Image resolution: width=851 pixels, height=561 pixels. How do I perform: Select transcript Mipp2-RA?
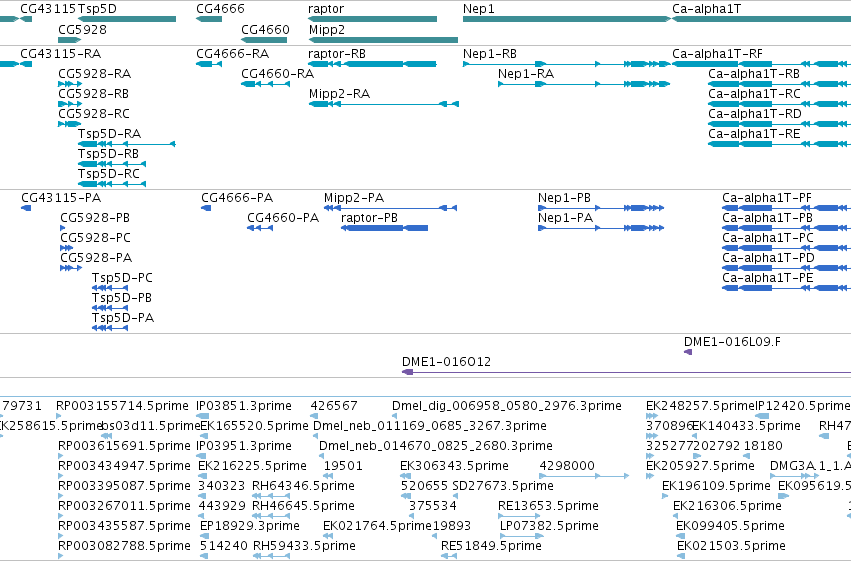[339, 94]
